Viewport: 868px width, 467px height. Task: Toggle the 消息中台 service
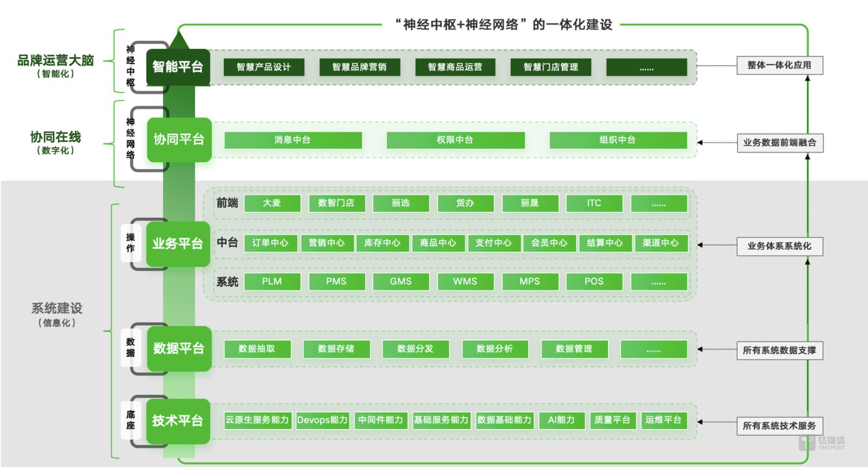pos(292,140)
